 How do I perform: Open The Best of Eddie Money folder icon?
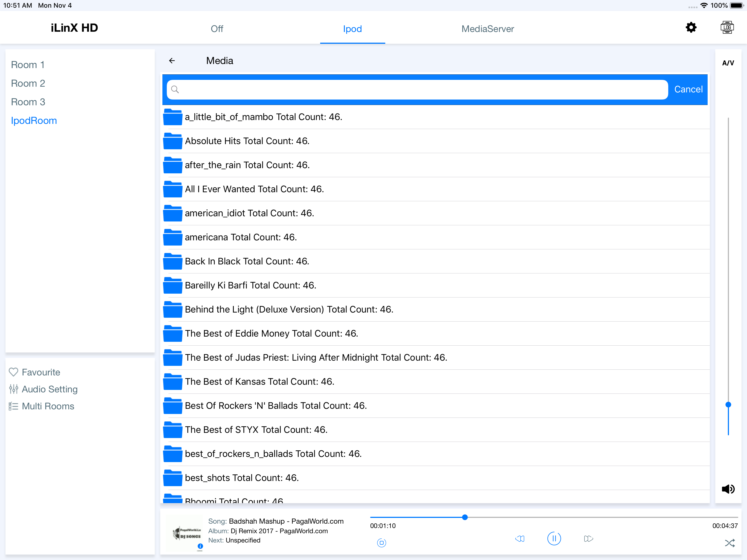tap(173, 333)
